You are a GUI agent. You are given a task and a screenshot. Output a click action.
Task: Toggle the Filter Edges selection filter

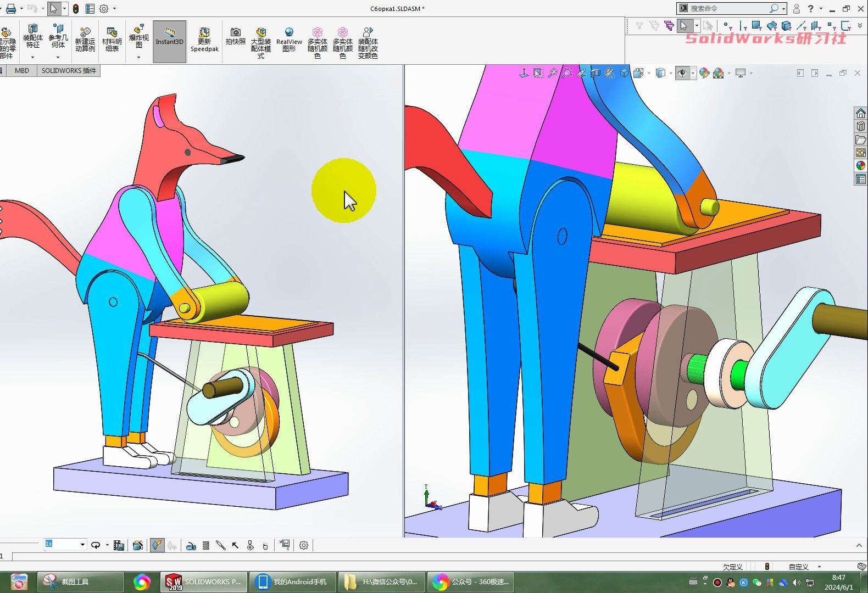(x=743, y=26)
